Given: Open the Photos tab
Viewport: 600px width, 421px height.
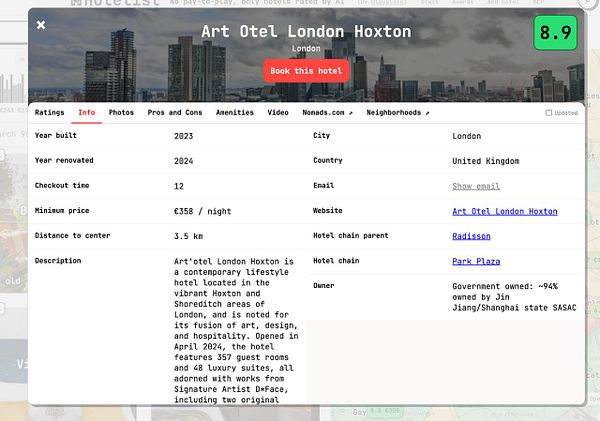Looking at the screenshot, I should [x=121, y=113].
